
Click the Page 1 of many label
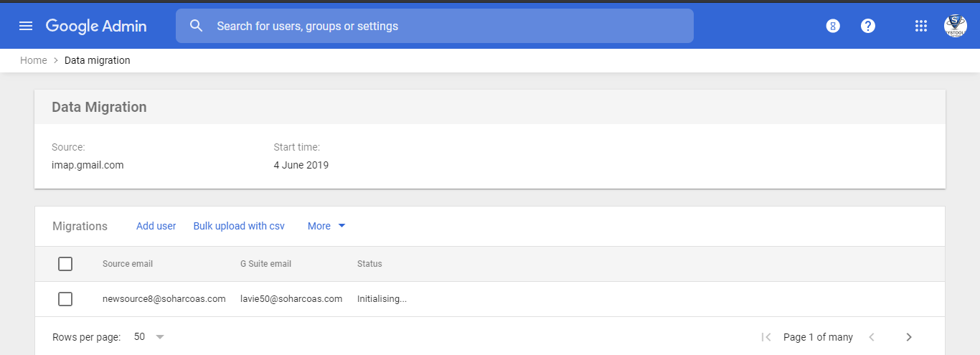click(818, 337)
